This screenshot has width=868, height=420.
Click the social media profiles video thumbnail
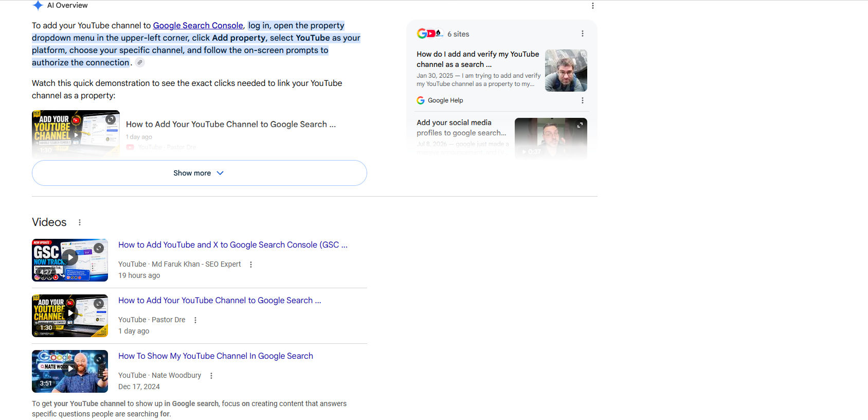coord(551,138)
